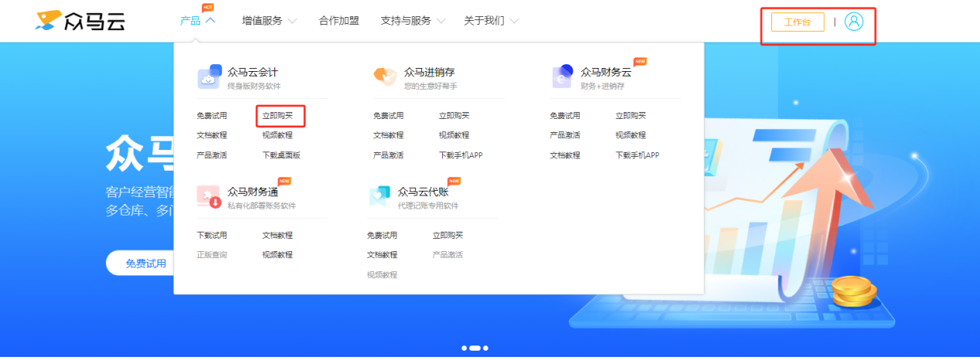Open 文档教程 under 众马进销存
Image resolution: width=980 pixels, height=360 pixels.
click(x=389, y=135)
